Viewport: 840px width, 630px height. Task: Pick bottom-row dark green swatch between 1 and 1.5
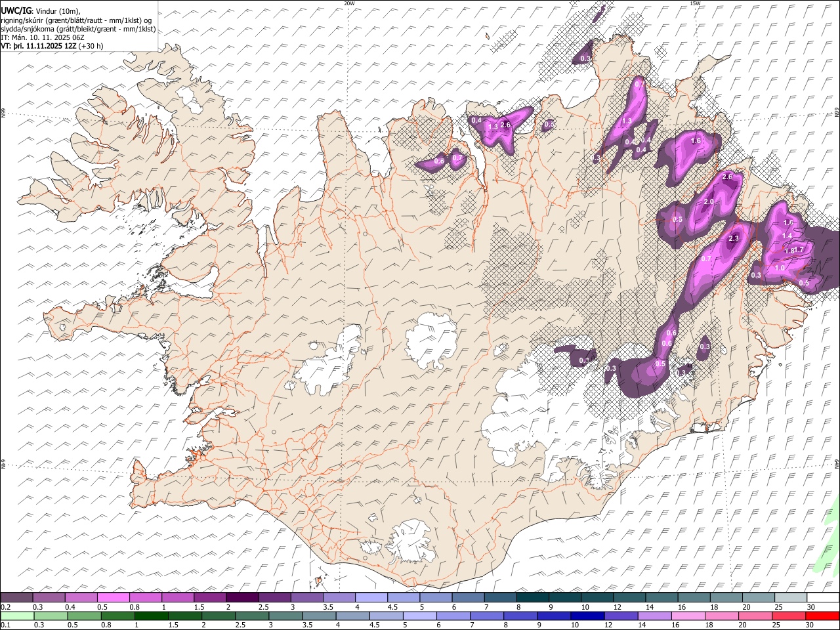point(151,616)
